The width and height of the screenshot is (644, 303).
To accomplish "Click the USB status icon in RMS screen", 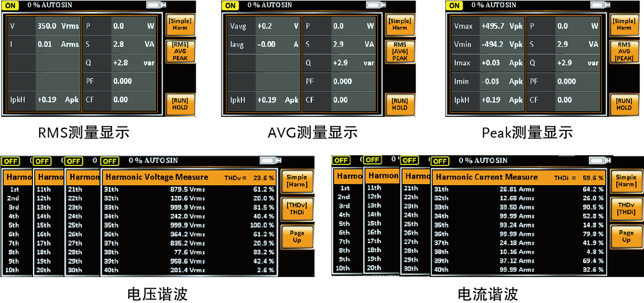I will pyautogui.click(x=156, y=5).
